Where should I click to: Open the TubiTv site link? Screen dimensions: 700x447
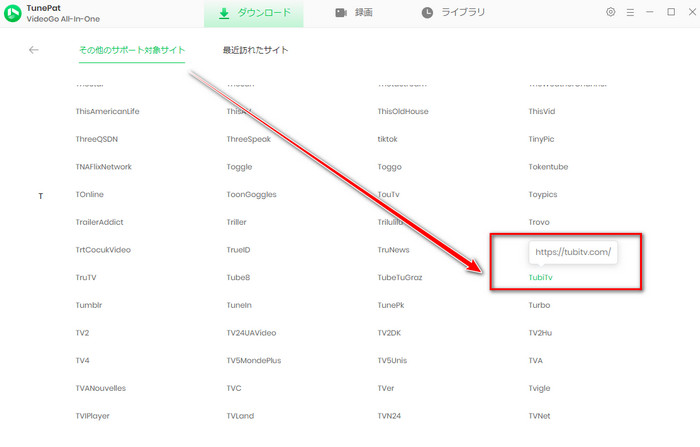540,277
